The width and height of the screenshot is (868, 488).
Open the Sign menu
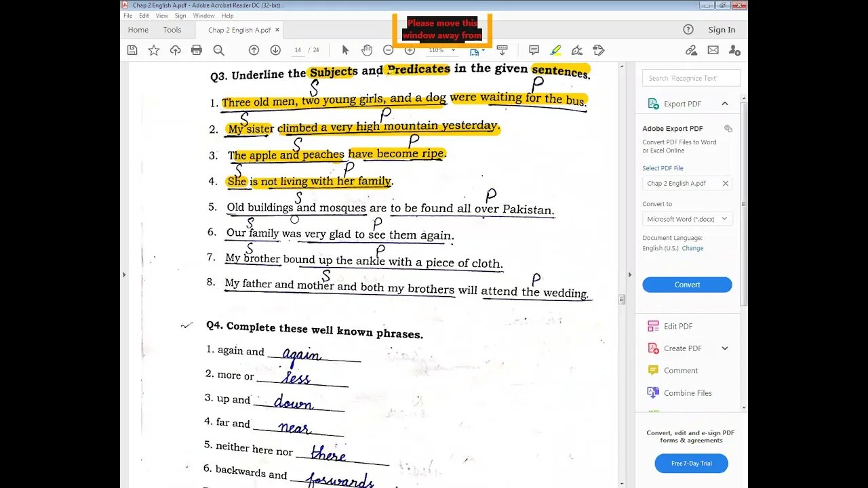point(180,16)
